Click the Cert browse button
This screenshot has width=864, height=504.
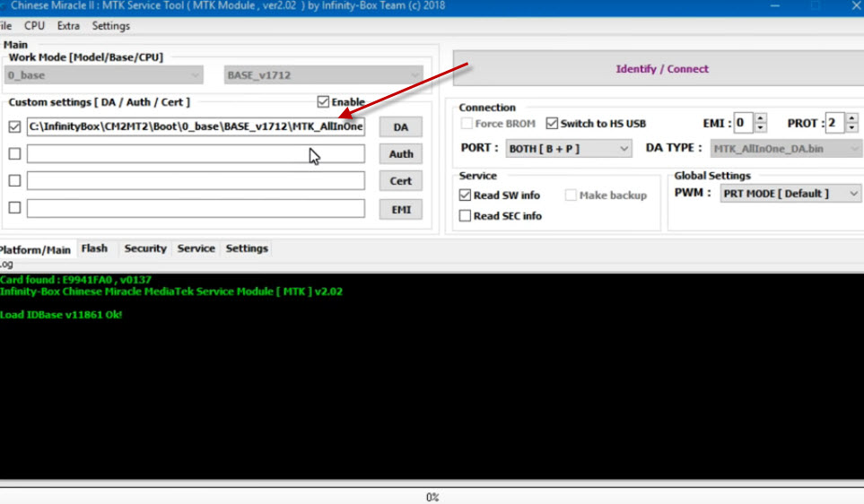400,181
